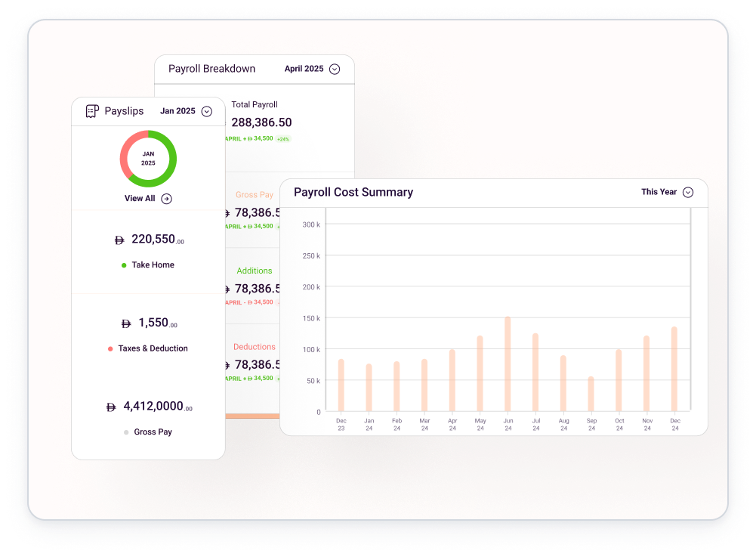Click the currency symbol beside 220,550
Image resolution: width=756 pixels, height=557 pixels.
coord(119,240)
